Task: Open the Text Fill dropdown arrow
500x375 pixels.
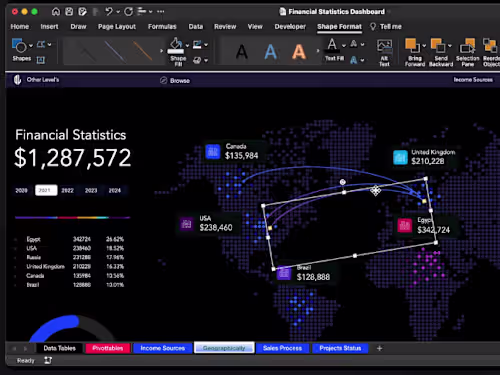Action: pyautogui.click(x=344, y=45)
